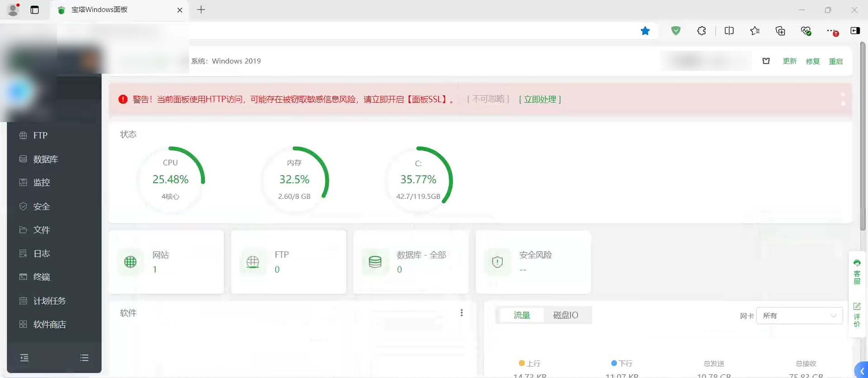Open the FTP sidebar menu item

(x=40, y=135)
